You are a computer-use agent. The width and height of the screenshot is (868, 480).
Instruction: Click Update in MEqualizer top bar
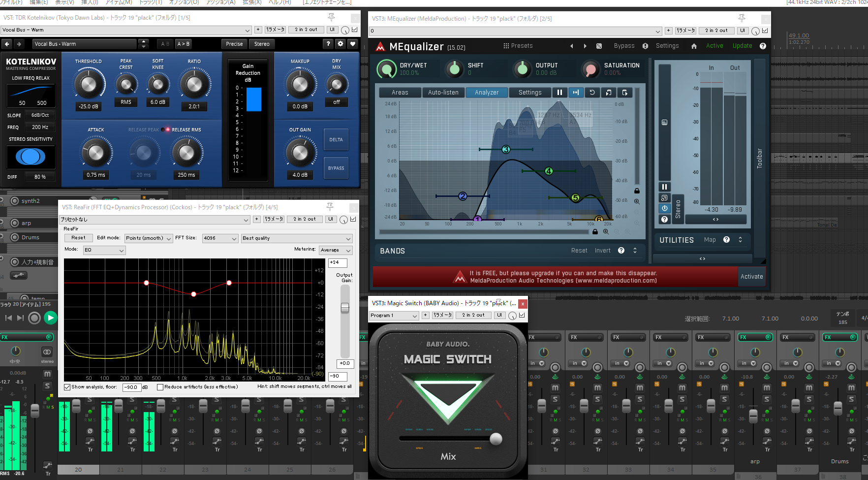tap(742, 46)
